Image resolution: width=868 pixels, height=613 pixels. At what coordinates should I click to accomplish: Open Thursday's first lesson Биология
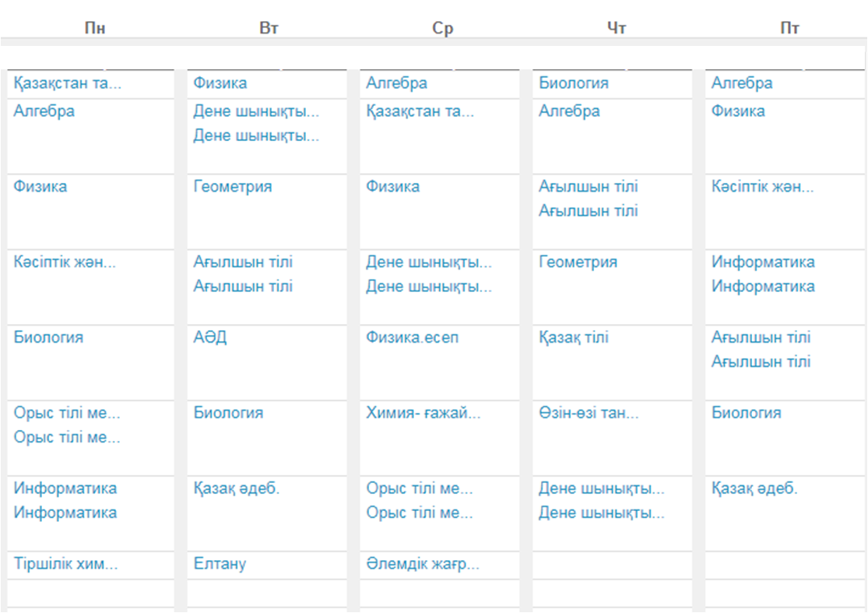pos(574,83)
